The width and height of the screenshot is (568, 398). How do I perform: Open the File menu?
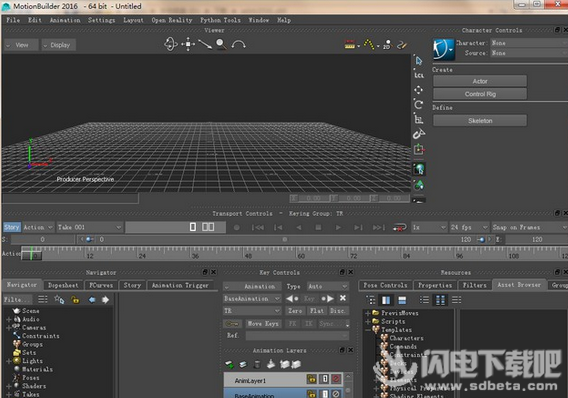point(13,20)
